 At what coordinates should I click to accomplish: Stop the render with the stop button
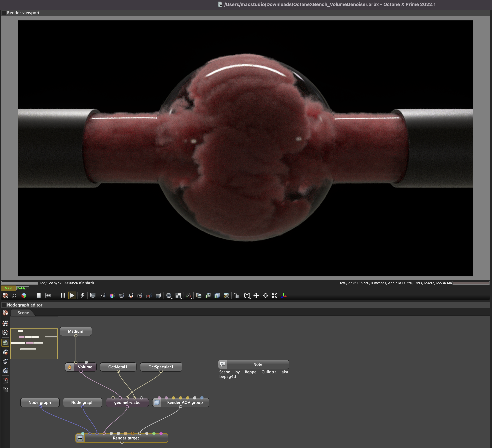tap(39, 296)
